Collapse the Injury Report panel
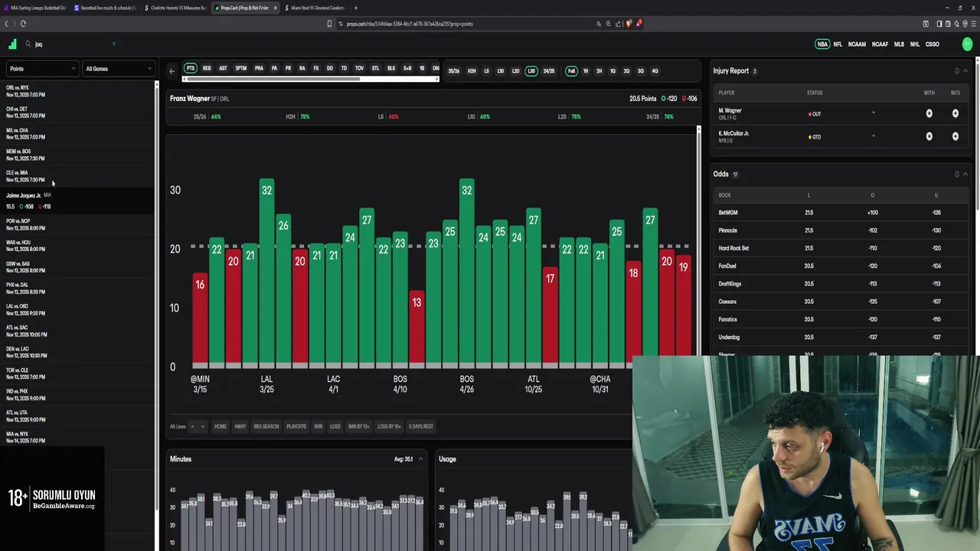The height and width of the screenshot is (551, 980). 965,71
